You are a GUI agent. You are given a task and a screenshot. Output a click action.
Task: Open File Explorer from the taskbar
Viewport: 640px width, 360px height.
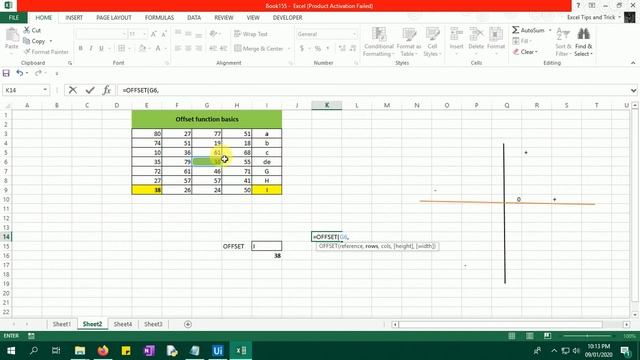click(80, 351)
